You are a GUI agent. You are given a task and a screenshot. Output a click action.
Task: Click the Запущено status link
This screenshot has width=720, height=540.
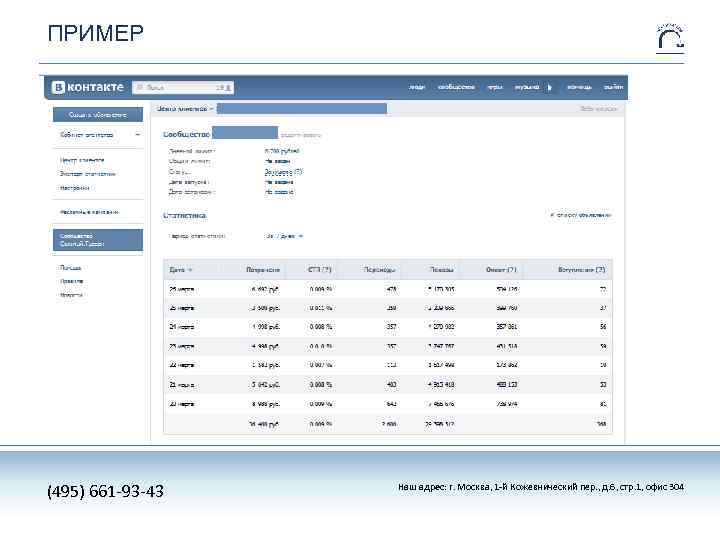click(283, 172)
